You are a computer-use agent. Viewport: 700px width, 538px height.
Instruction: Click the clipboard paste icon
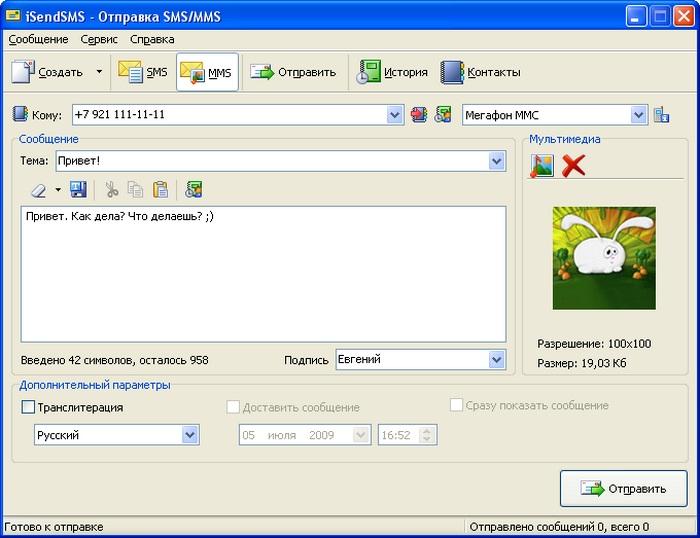pyautogui.click(x=160, y=190)
